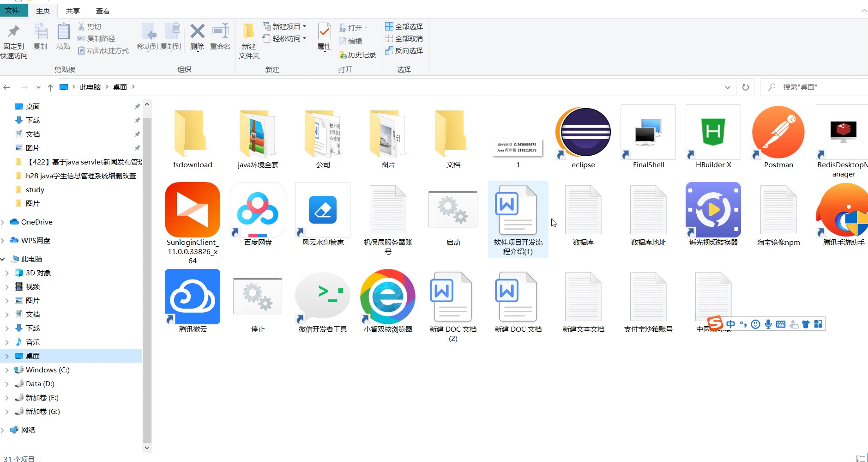Open the 新建项目 dropdown

pos(284,26)
